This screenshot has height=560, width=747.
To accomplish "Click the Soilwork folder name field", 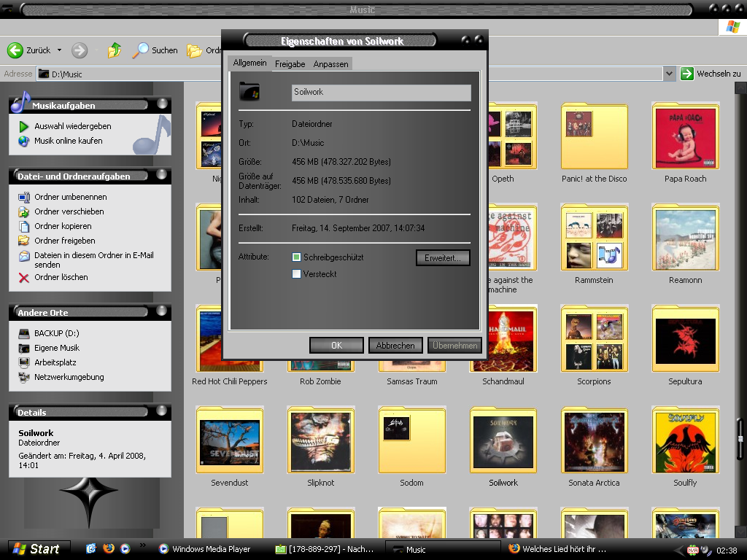I will pyautogui.click(x=381, y=93).
